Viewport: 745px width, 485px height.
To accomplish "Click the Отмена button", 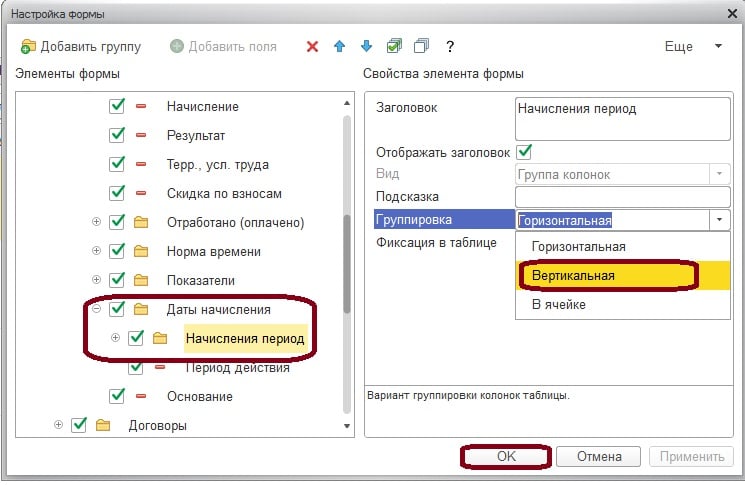I will [x=599, y=456].
